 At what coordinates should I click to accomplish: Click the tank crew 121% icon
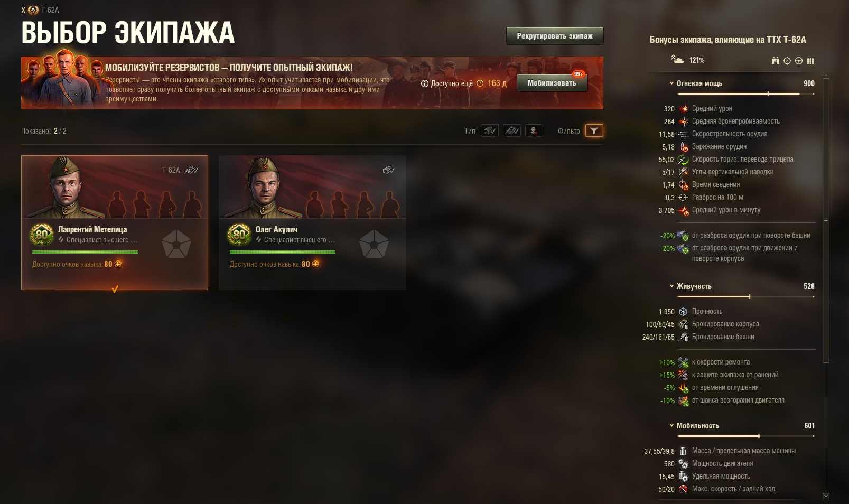point(678,59)
